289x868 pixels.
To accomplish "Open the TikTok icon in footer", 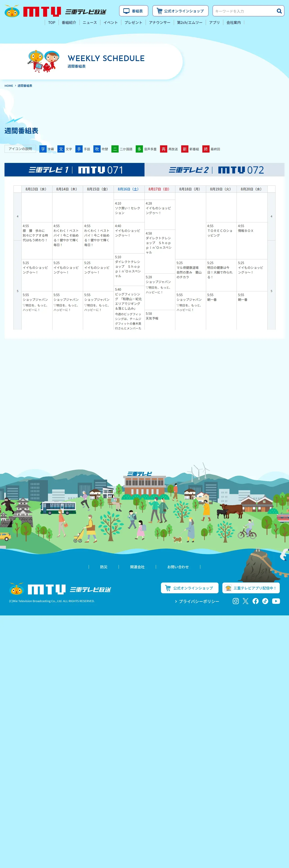I will (265, 601).
